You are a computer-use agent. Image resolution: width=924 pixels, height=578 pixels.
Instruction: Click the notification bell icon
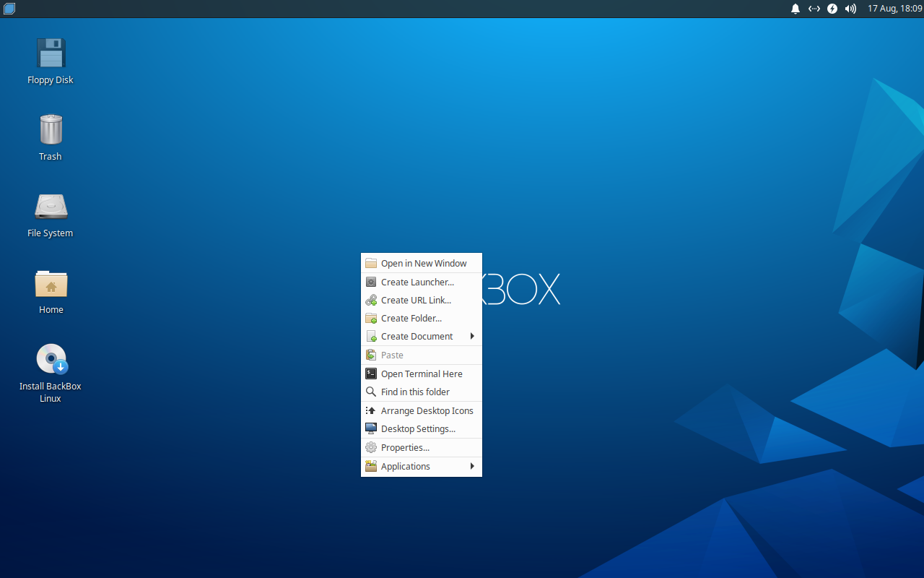click(796, 9)
